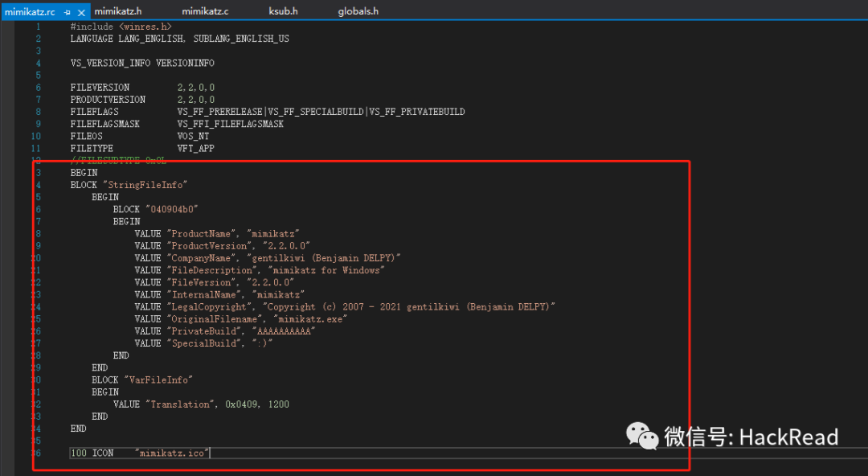This screenshot has width=868, height=476.
Task: Switch to the mimikatz.h tab
Action: 118,11
